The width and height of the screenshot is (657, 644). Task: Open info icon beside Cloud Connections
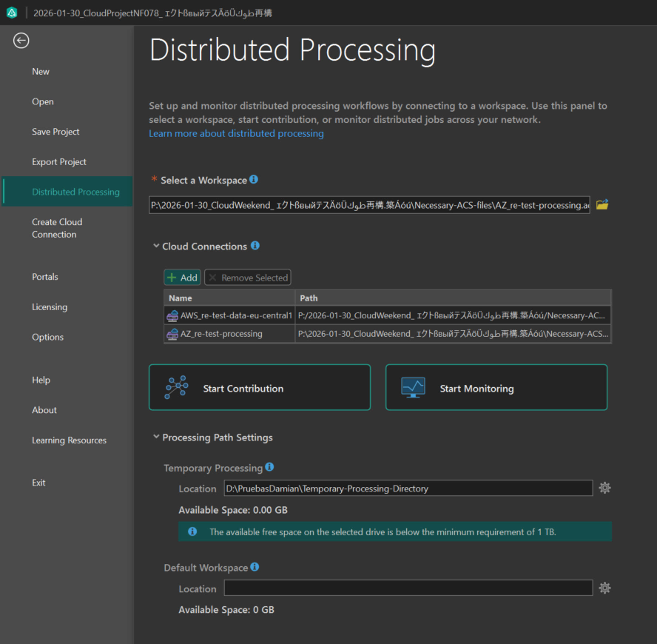(x=255, y=246)
